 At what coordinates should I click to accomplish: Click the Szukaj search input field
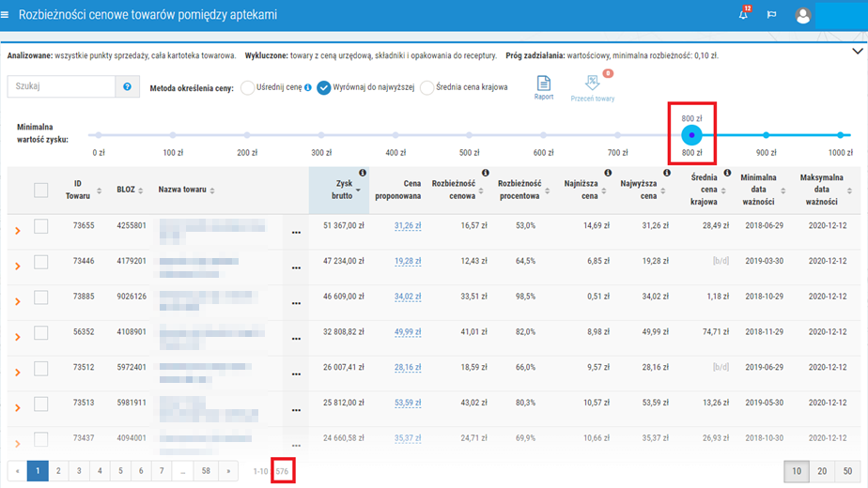coord(61,87)
